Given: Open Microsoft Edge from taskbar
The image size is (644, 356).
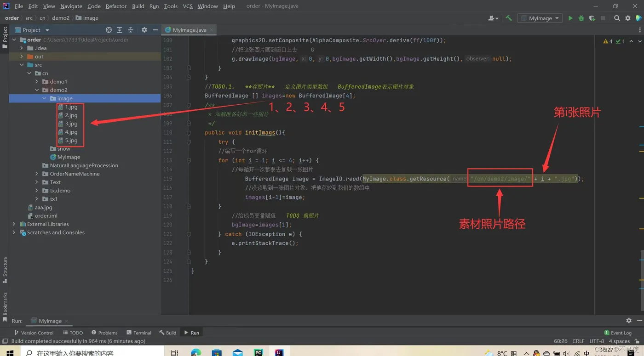Looking at the screenshot, I should (196, 352).
